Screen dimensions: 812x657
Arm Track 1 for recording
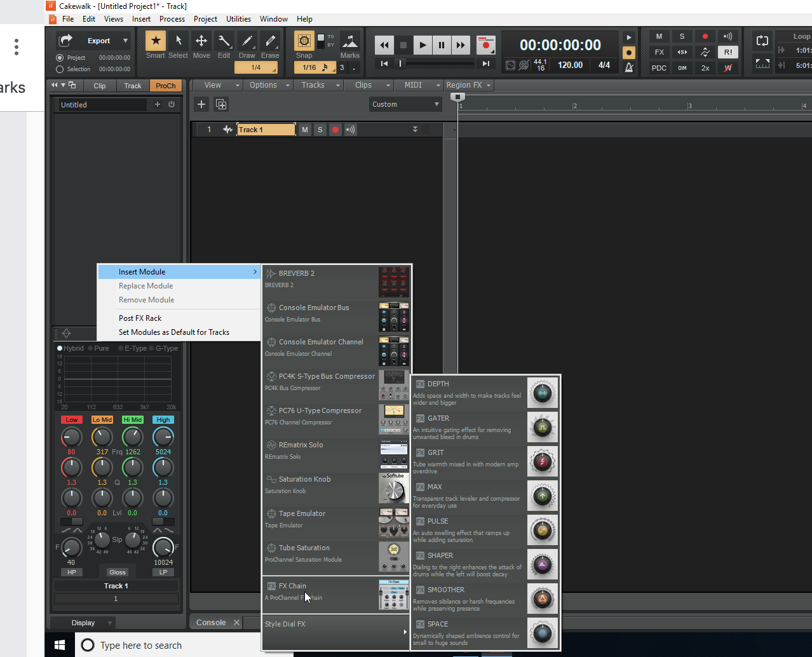tap(335, 130)
